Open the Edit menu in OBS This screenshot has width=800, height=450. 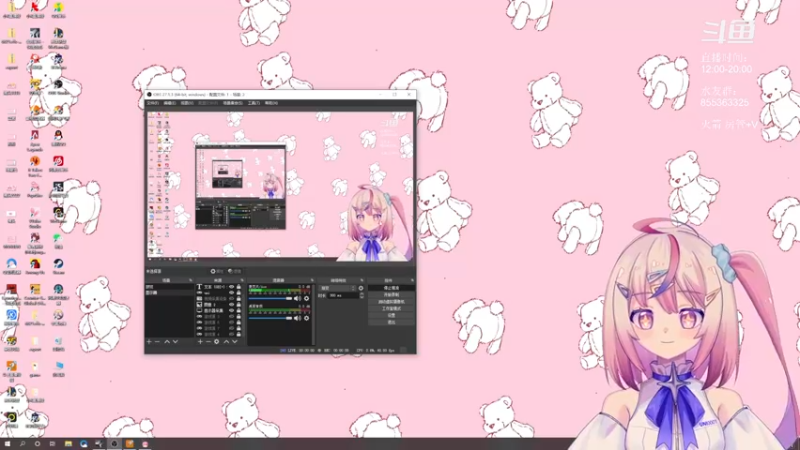(170, 103)
